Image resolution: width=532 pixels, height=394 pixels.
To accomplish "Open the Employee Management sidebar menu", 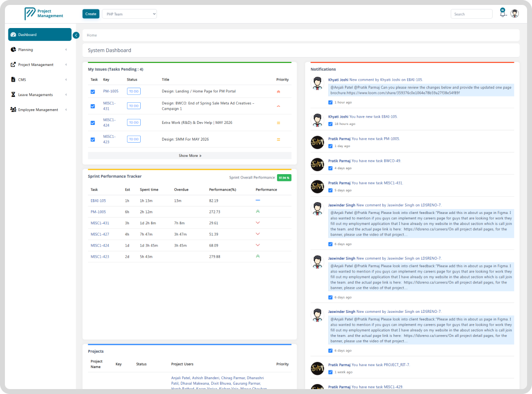I will click(40, 110).
